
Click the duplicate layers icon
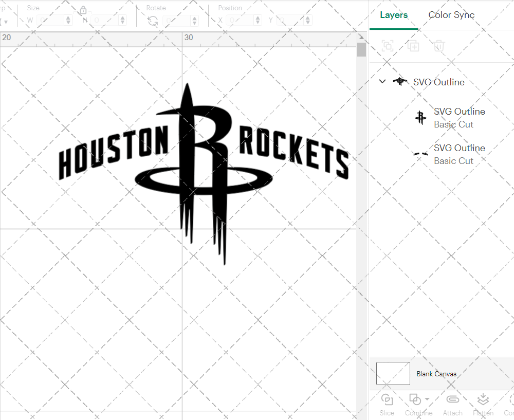(x=413, y=46)
